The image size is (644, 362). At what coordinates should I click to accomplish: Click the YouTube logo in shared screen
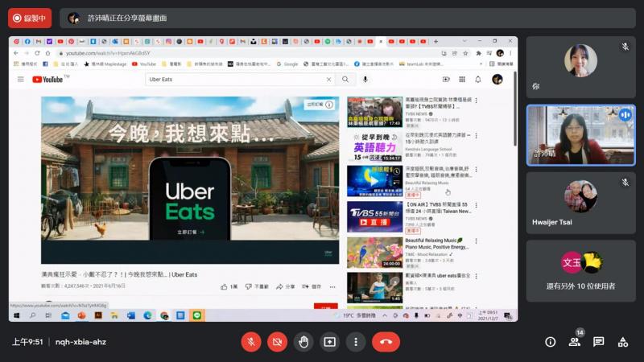point(47,79)
